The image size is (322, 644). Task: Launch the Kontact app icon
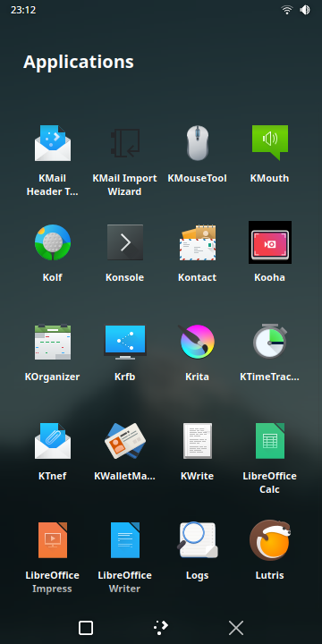(197, 242)
